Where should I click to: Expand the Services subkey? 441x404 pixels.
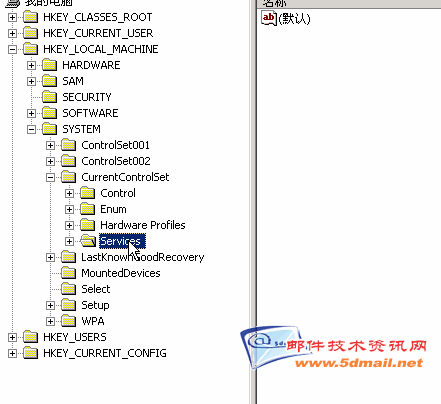[69, 241]
